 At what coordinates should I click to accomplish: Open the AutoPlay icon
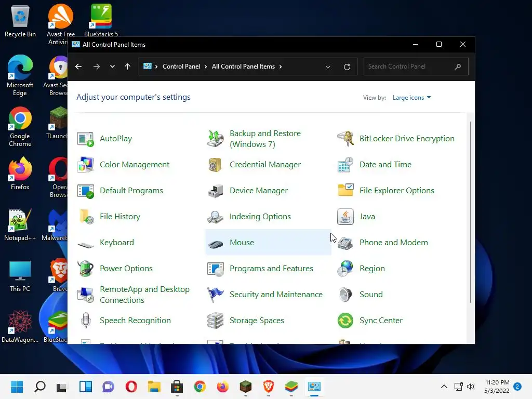point(86,139)
